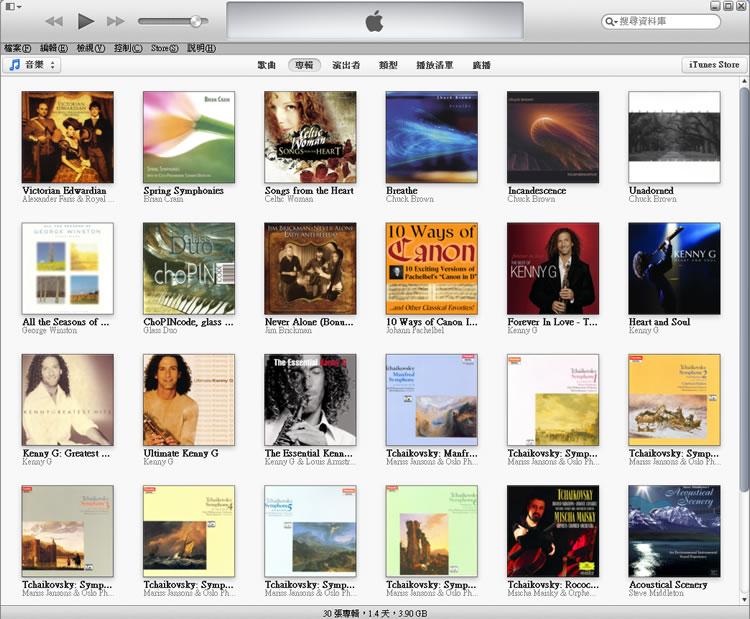The image size is (750, 619).
Task: Click the Play button
Action: click(x=86, y=21)
